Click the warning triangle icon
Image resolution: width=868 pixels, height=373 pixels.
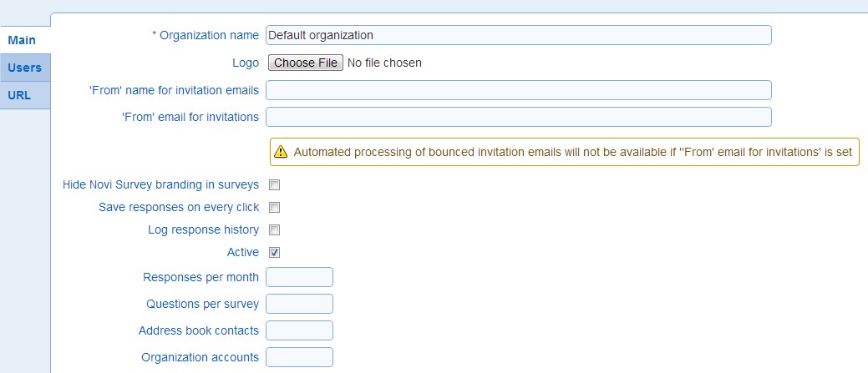pyautogui.click(x=281, y=151)
